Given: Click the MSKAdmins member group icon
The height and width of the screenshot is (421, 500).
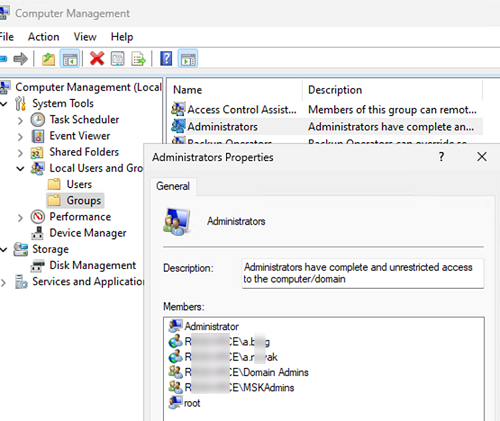Looking at the screenshot, I should pyautogui.click(x=175, y=387).
